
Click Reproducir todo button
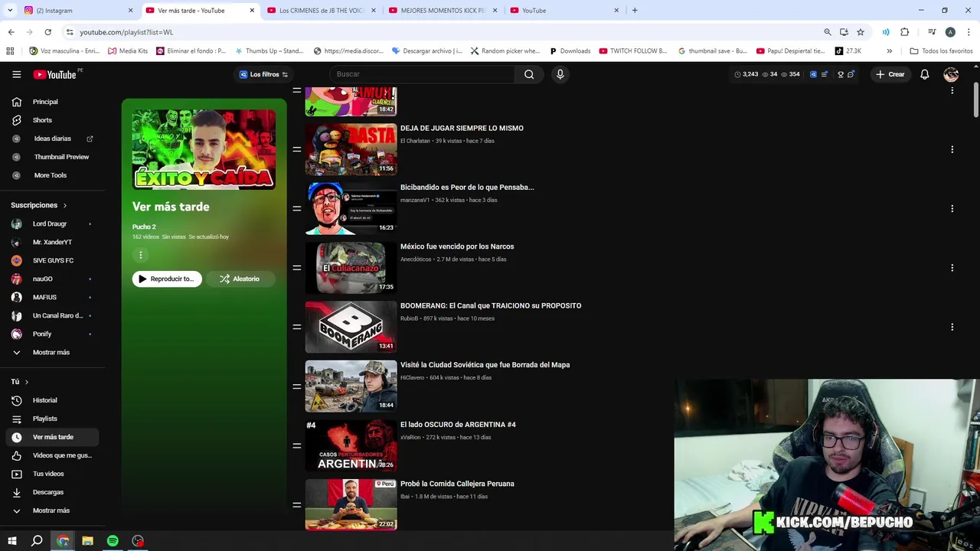pos(167,279)
